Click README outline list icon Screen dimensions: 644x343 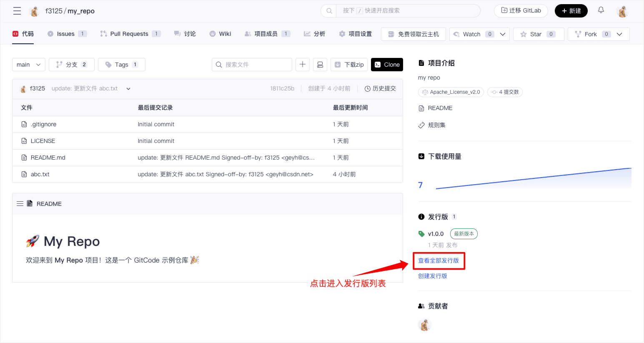[x=20, y=204]
